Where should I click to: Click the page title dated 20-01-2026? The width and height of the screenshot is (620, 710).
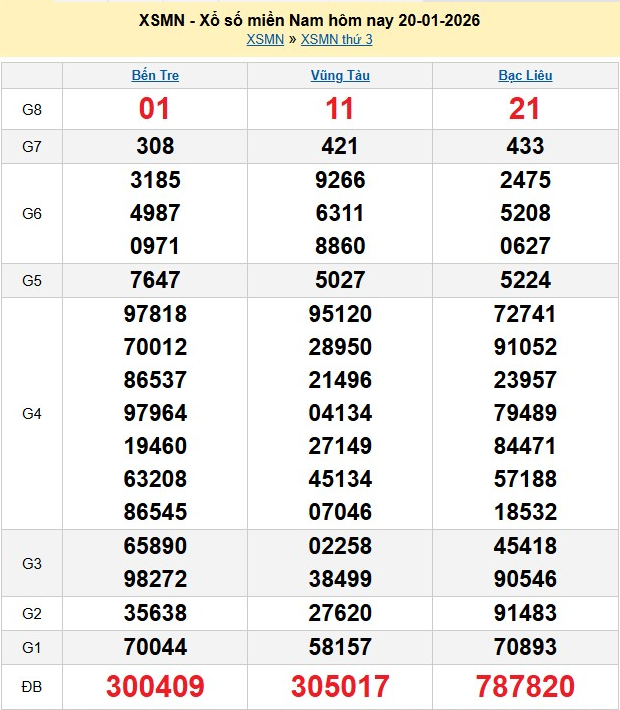[x=309, y=20]
